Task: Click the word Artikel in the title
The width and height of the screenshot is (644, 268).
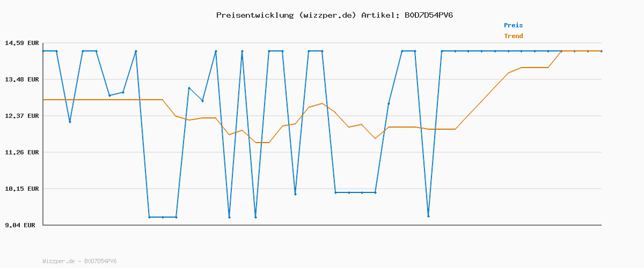Action: click(x=378, y=15)
